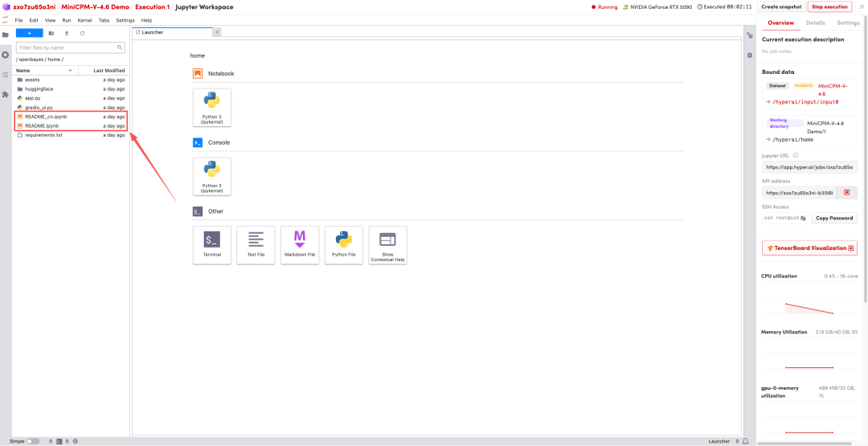Select gradio_ui.py in the file list
The width and height of the screenshot is (868, 446).
click(x=70, y=108)
